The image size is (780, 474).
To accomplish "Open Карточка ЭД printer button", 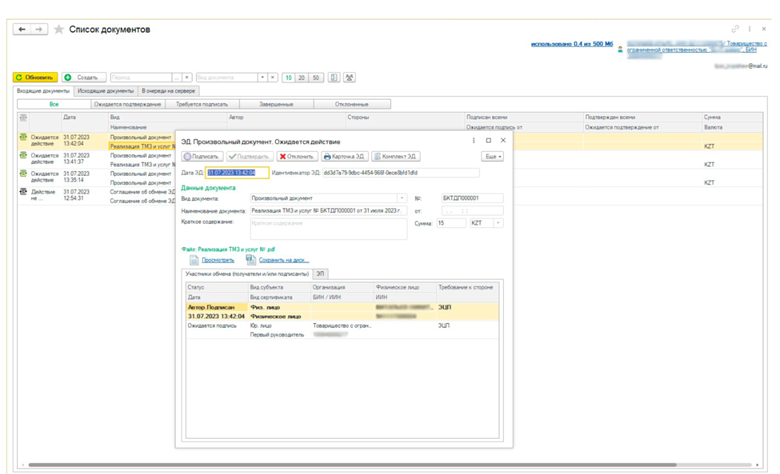I will 345,157.
